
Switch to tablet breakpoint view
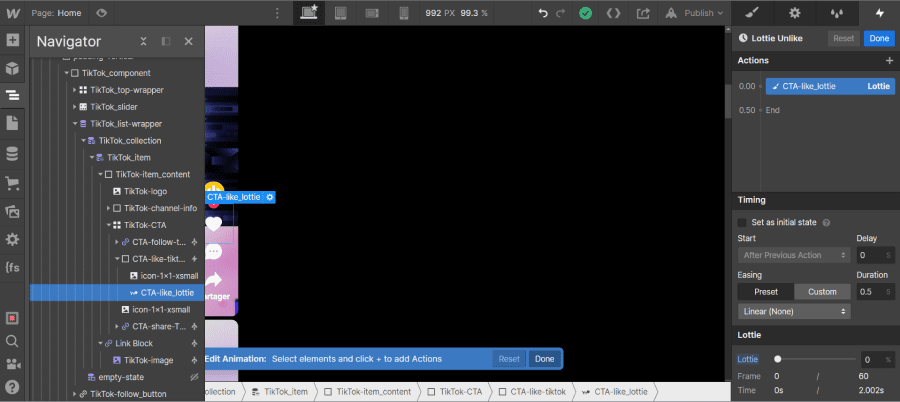click(x=340, y=13)
